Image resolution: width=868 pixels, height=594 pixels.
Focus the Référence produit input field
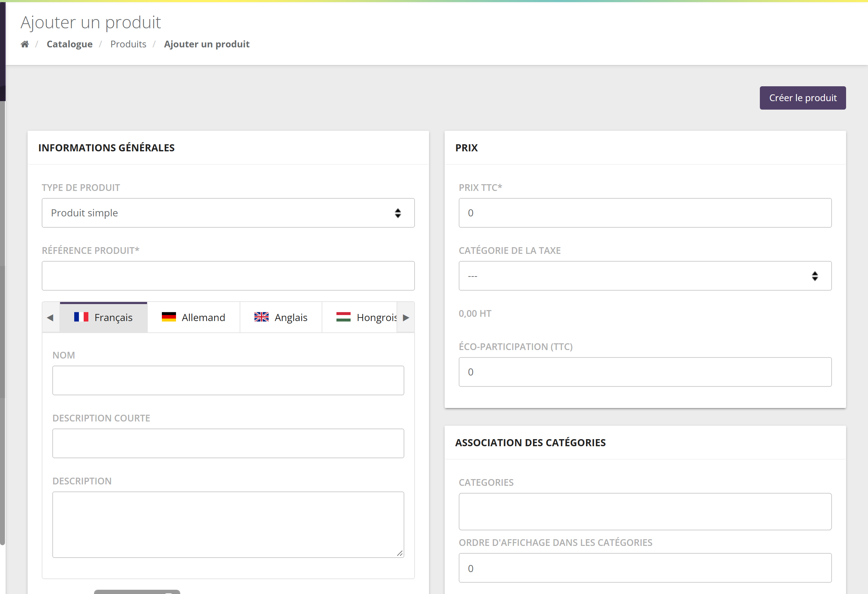click(x=228, y=276)
